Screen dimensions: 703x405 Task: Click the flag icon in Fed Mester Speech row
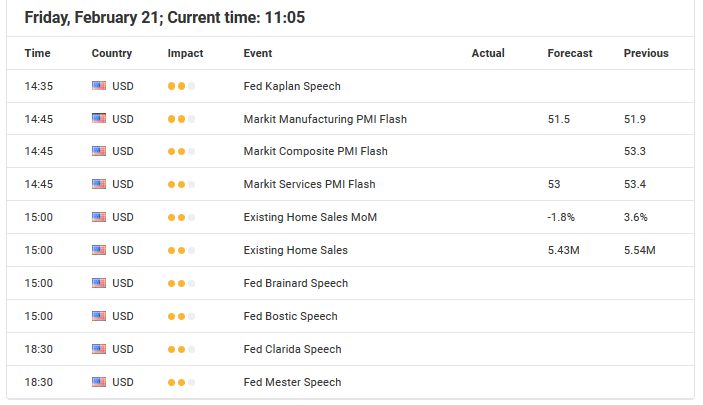[99, 382]
